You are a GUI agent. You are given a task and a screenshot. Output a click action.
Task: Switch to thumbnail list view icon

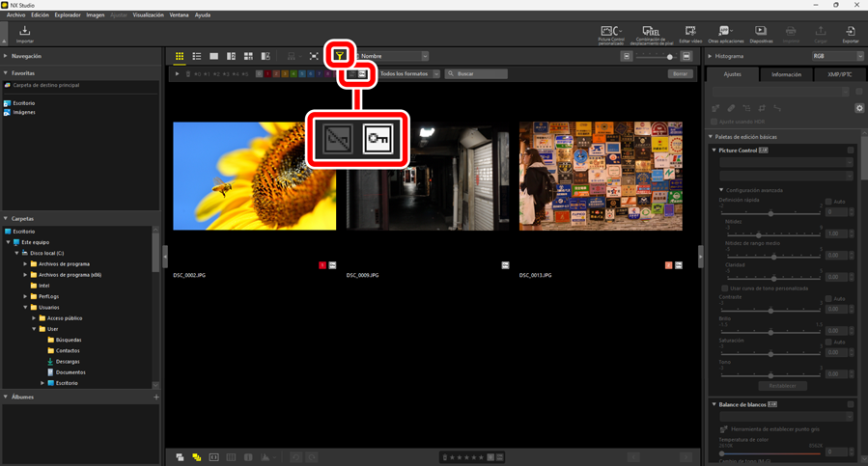[x=197, y=57]
